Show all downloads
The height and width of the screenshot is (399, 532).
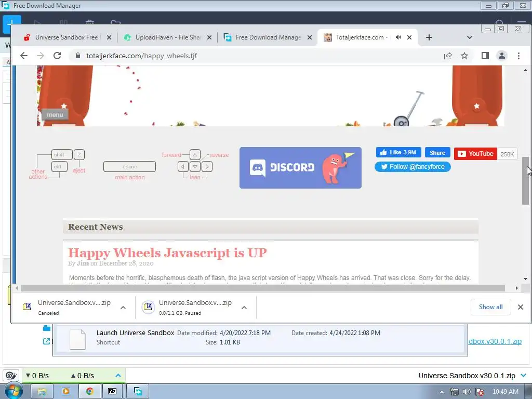tap(490, 307)
